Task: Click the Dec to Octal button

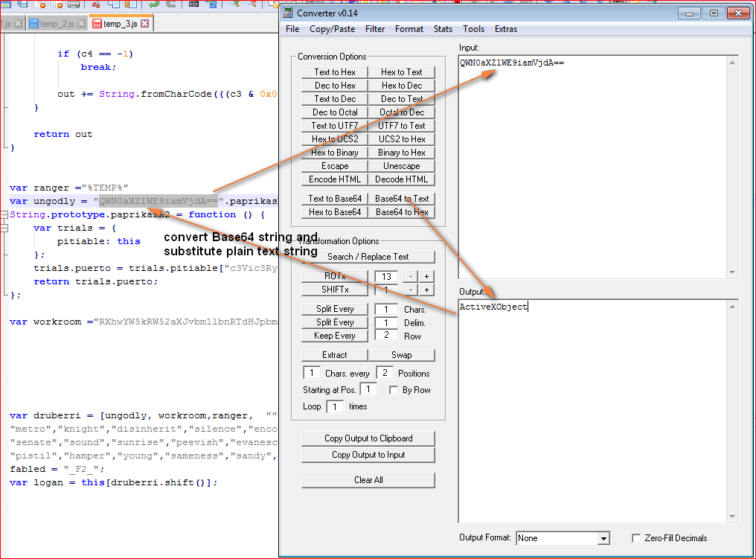Action: pyautogui.click(x=335, y=112)
